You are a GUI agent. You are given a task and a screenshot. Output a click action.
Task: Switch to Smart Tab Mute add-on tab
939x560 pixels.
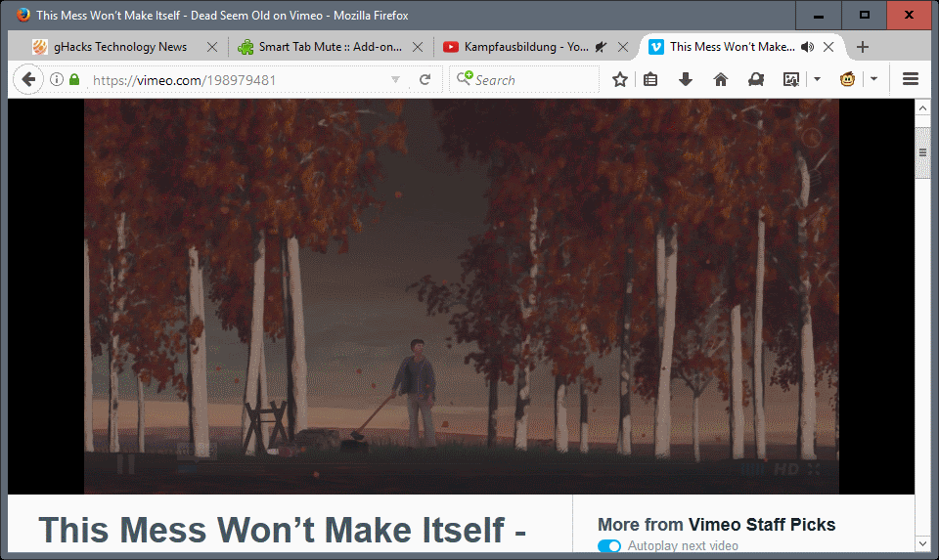click(330, 47)
